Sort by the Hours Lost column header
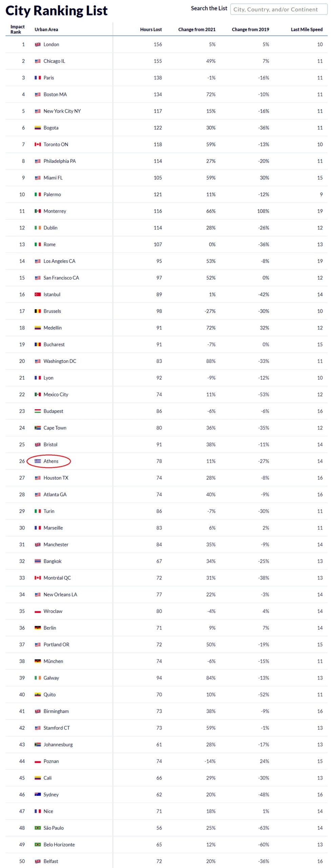 coord(151,29)
